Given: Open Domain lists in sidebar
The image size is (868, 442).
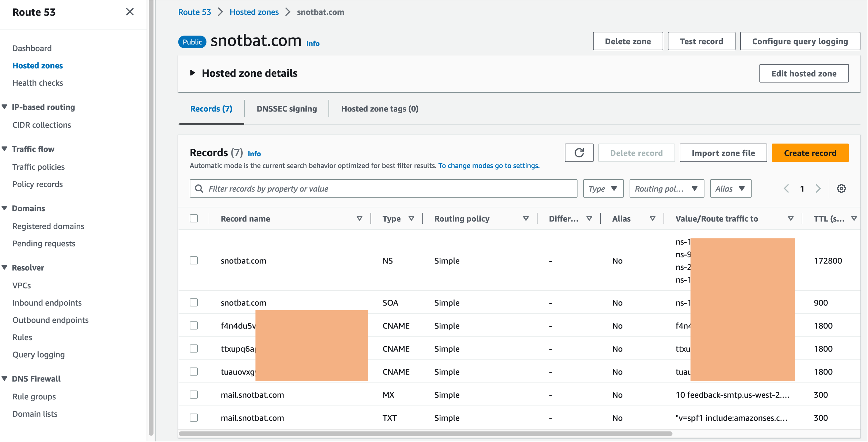Looking at the screenshot, I should tap(35, 414).
